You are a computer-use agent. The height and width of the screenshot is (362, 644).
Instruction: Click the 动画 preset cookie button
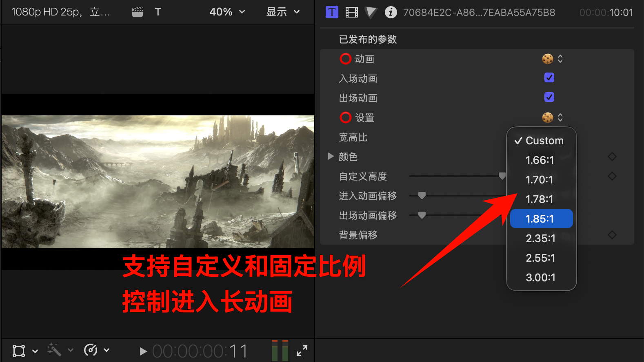pos(548,59)
